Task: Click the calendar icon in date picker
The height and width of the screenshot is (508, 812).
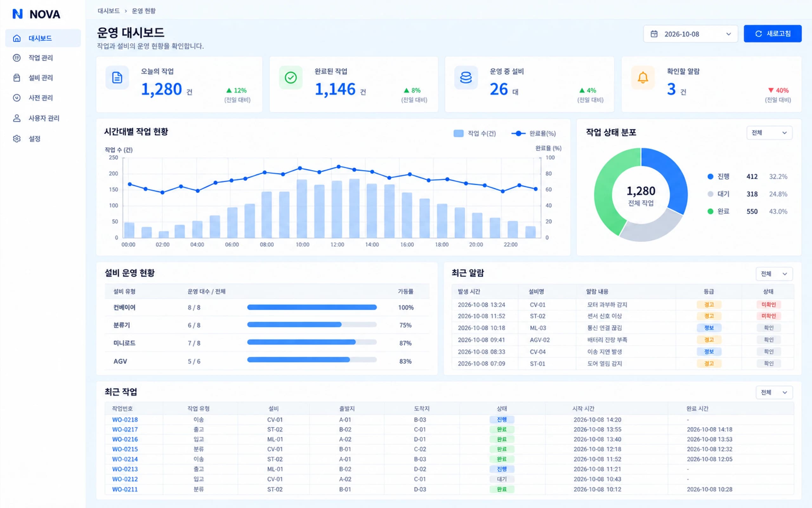Action: [x=654, y=34]
